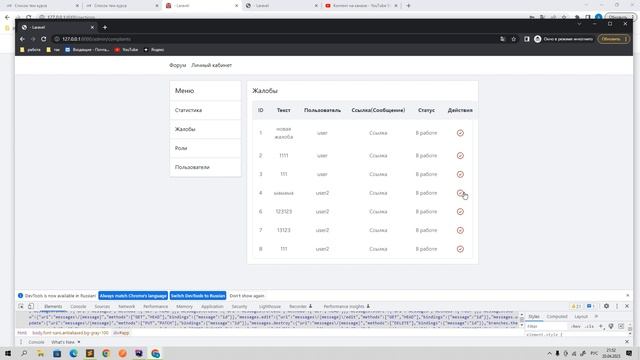The height and width of the screenshot is (360, 640).
Task: Open the orange round app in taskbar
Action: pyautogui.click(x=122, y=353)
